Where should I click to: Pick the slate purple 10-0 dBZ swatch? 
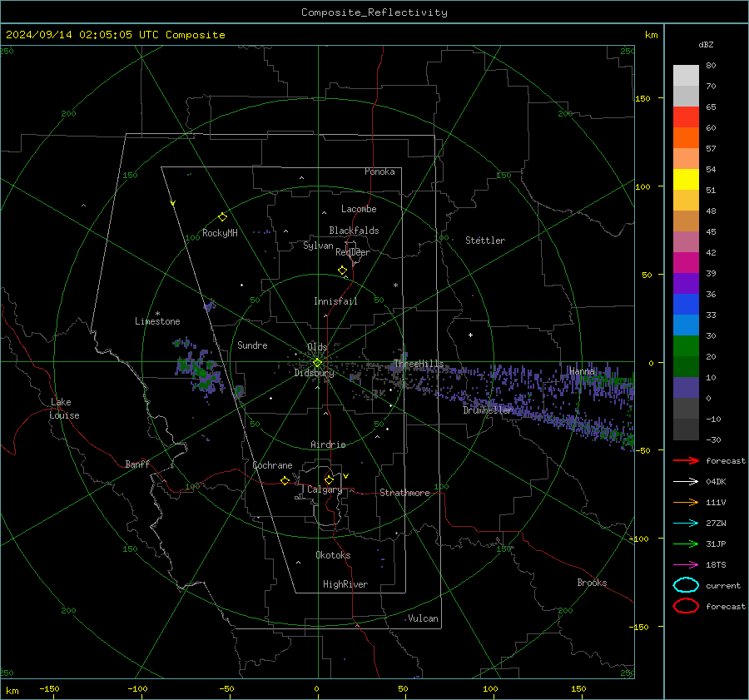(686, 388)
